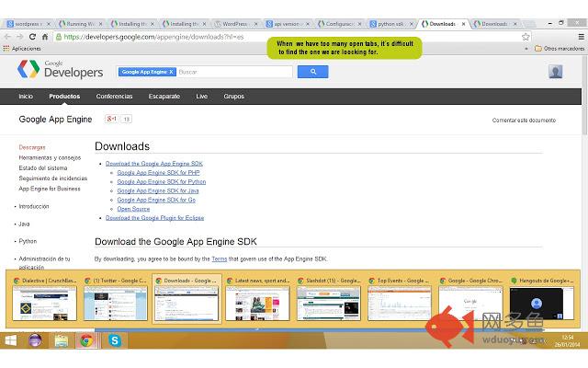
Task: Click Comentar este documento
Action: (524, 121)
